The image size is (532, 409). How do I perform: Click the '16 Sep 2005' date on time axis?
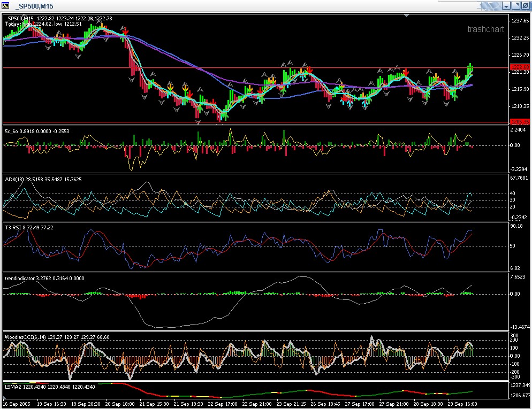click(x=16, y=404)
